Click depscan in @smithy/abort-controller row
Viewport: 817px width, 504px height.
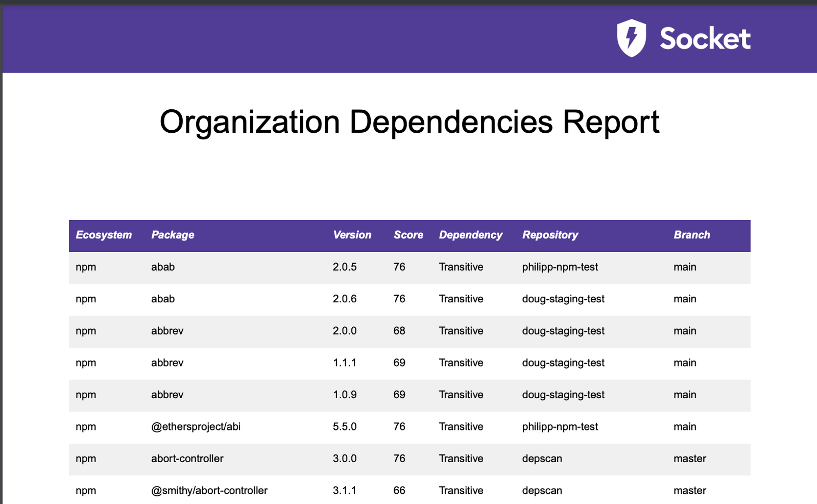coord(542,491)
